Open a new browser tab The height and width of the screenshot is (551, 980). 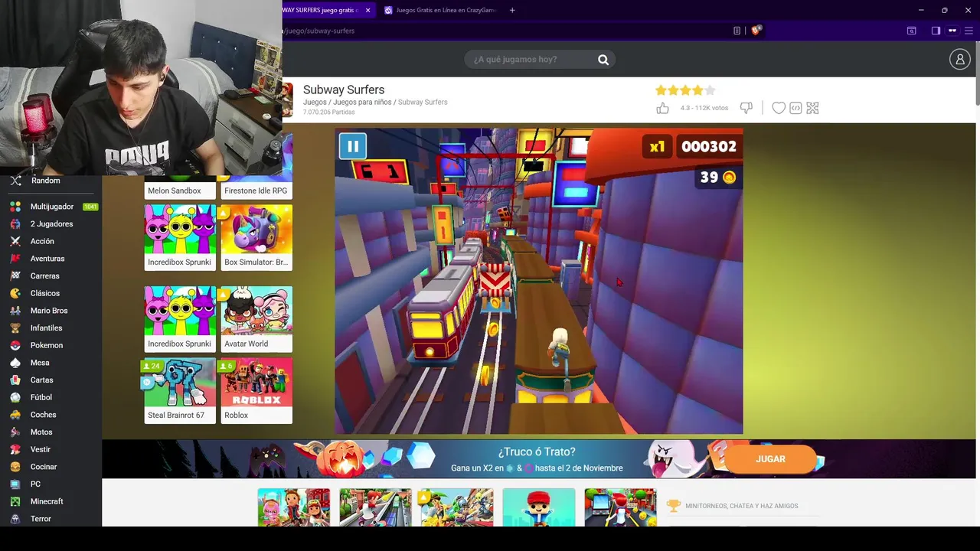coord(512,10)
